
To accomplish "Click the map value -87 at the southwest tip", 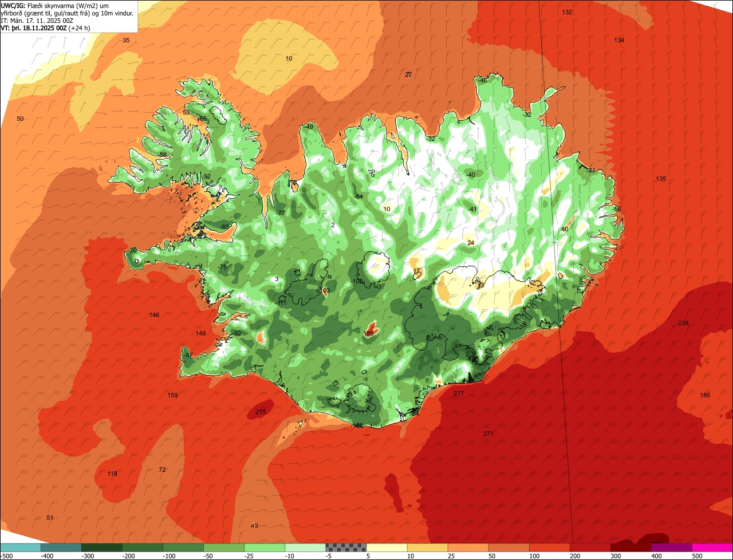I will point(188,356).
